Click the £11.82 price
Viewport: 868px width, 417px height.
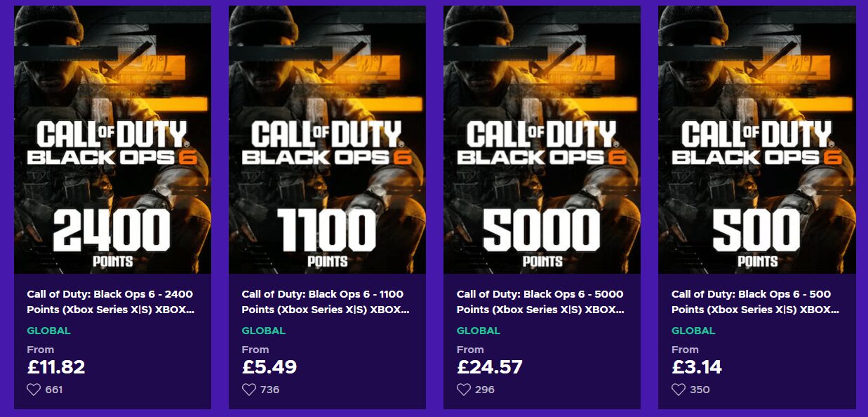pyautogui.click(x=56, y=366)
